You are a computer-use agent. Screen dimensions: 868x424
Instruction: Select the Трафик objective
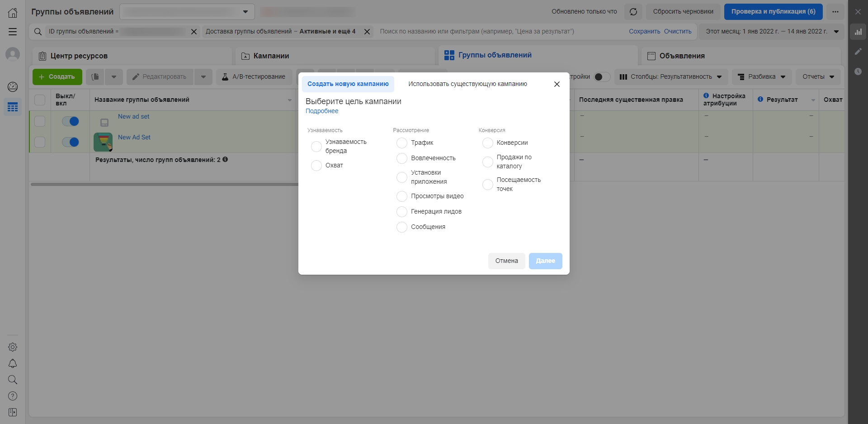click(402, 143)
